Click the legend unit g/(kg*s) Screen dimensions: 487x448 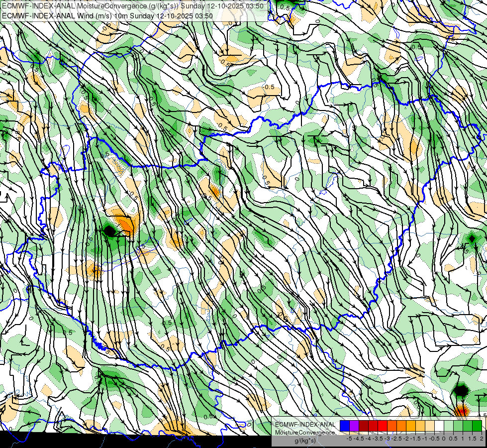click(305, 441)
